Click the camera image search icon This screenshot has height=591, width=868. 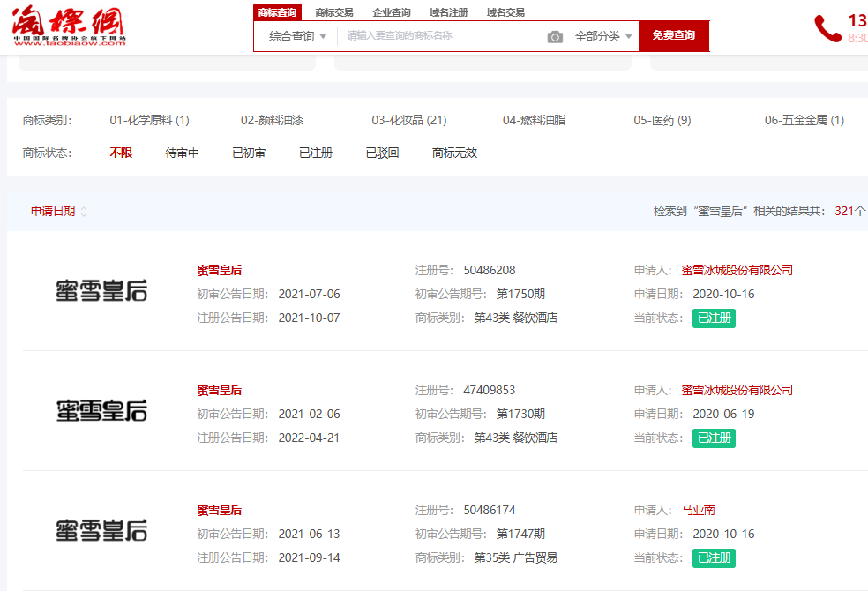pyautogui.click(x=555, y=36)
